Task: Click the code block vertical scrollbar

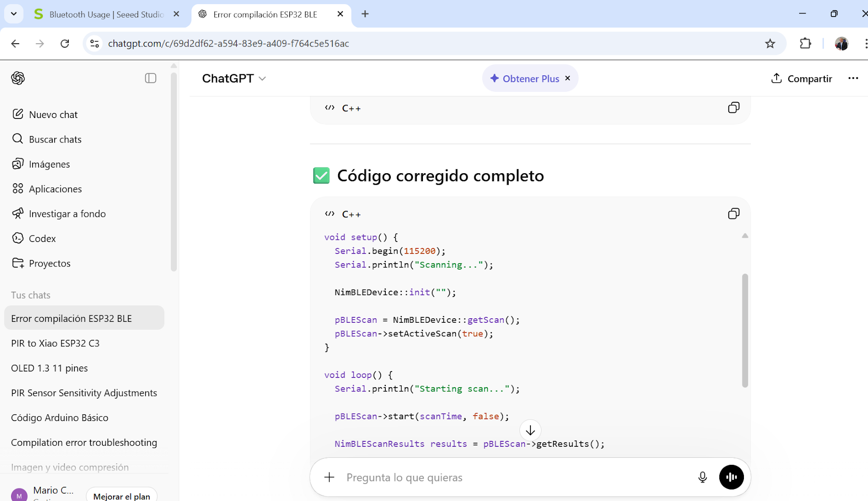Action: tap(745, 330)
